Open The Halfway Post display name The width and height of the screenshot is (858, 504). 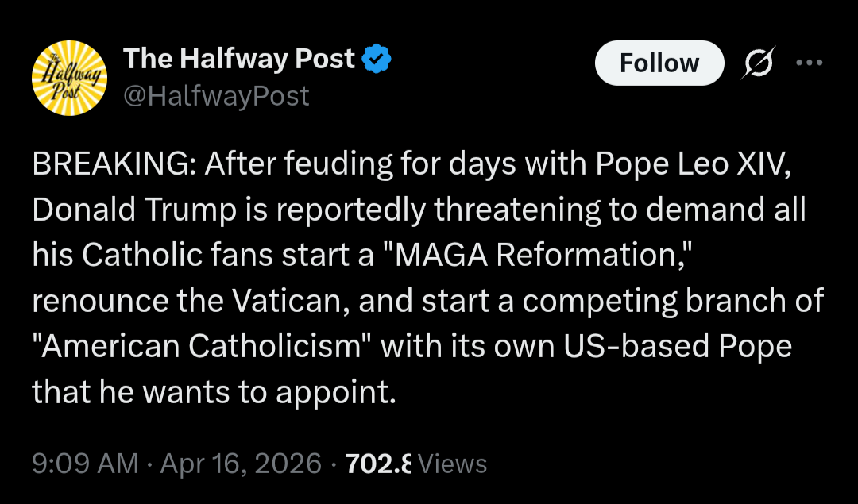[x=238, y=59]
